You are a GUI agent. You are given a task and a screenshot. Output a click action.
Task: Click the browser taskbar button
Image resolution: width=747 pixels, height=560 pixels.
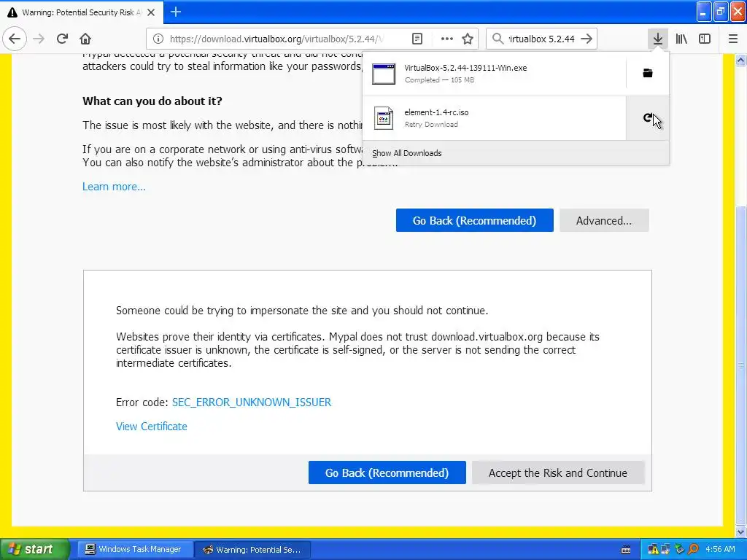click(252, 549)
